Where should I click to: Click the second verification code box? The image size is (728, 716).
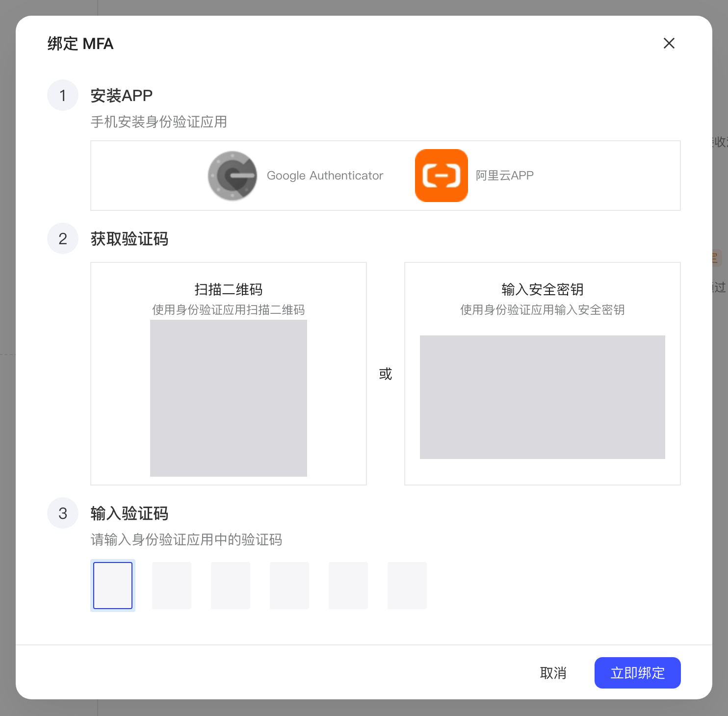[172, 586]
